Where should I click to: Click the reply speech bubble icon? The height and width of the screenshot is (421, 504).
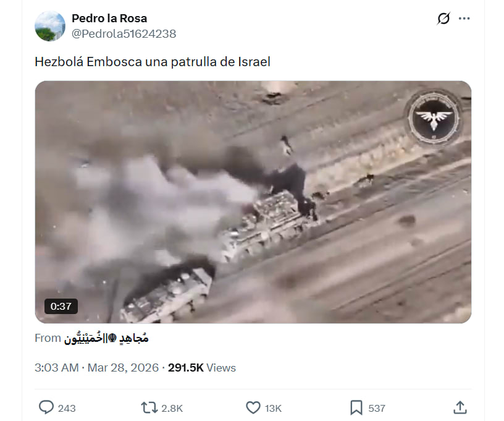46,407
